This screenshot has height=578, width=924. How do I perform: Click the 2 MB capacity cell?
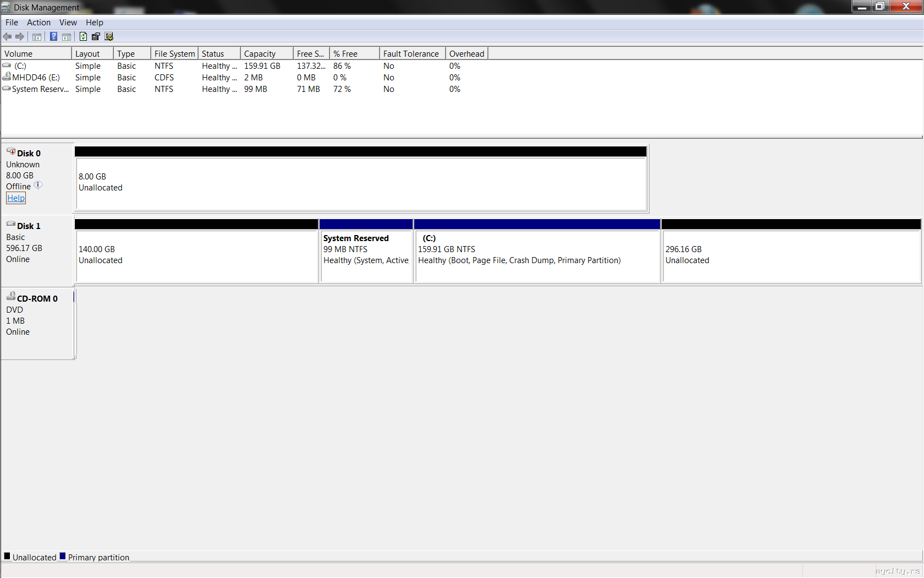(x=254, y=78)
